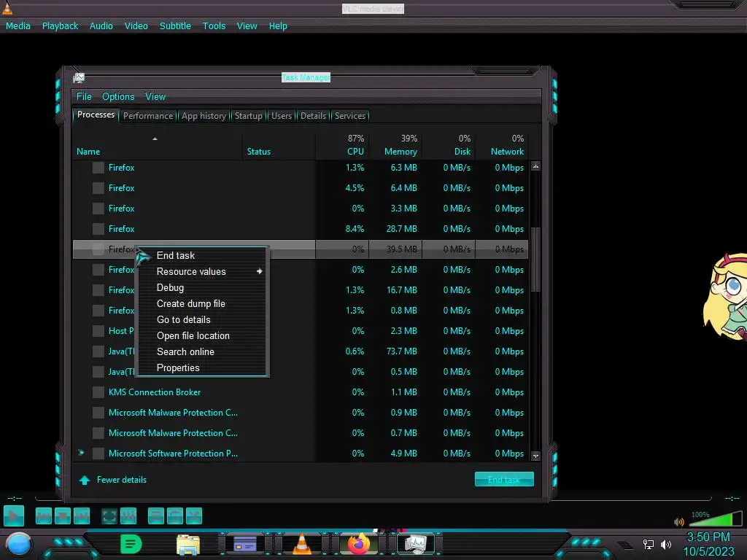747x560 pixels.
Task: Click the VLC seek bar
Action: (x=373, y=499)
